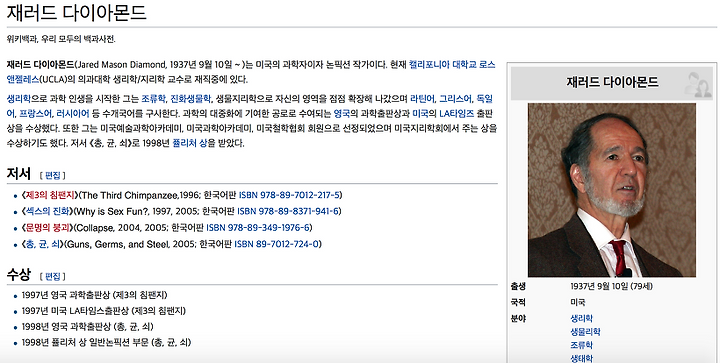This screenshot has height=363, width=720.
Task: Open red link 문명의 붕괴
Action: click(x=47, y=228)
